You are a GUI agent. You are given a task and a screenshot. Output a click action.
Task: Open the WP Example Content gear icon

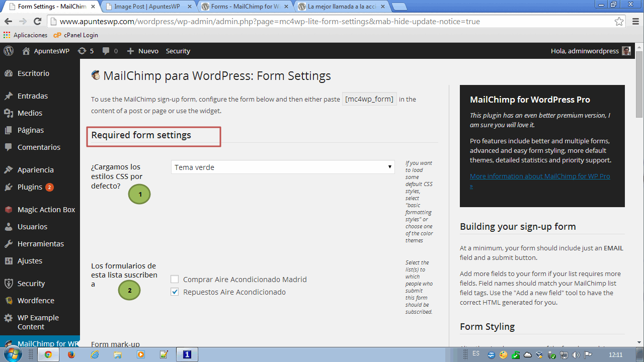point(9,318)
